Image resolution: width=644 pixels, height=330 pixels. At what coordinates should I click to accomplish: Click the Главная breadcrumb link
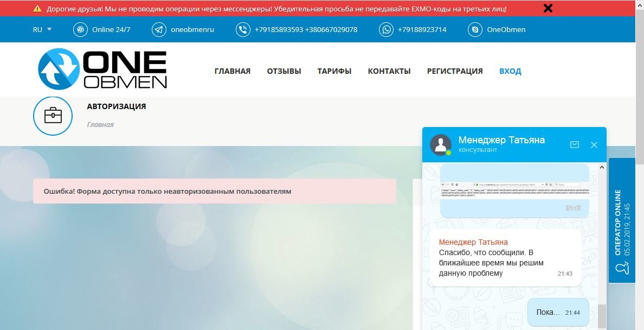[100, 125]
